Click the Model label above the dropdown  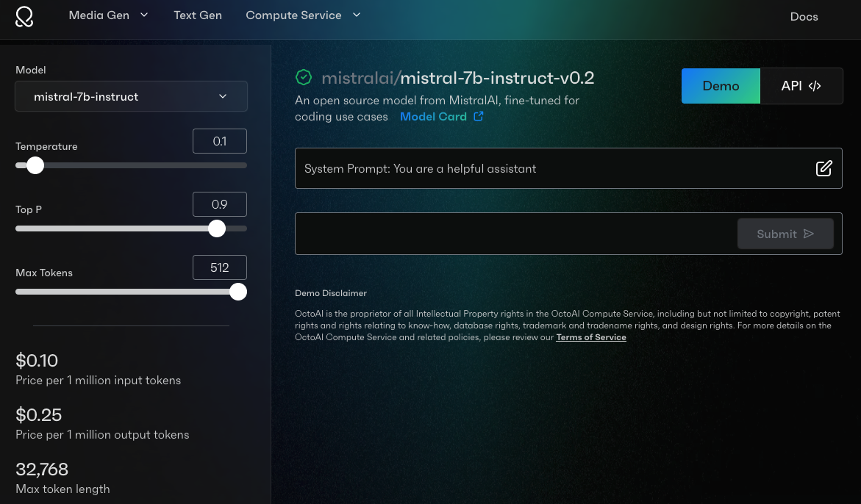pos(31,70)
